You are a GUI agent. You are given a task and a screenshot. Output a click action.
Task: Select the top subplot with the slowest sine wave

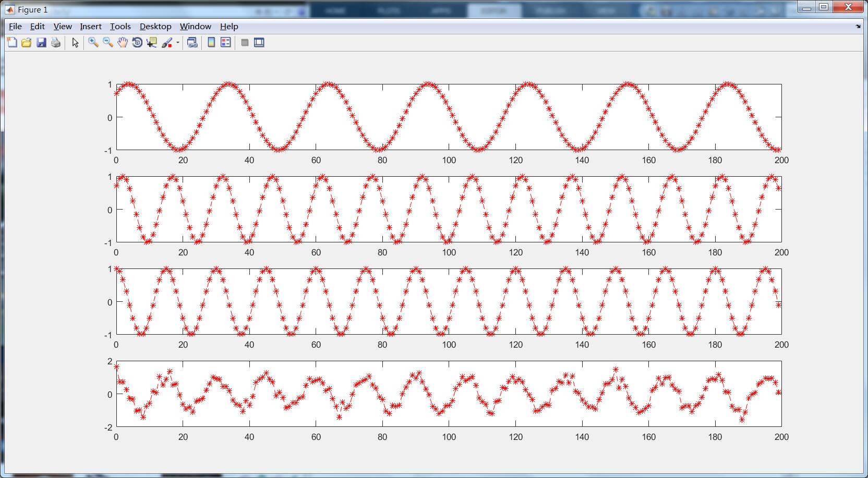449,117
